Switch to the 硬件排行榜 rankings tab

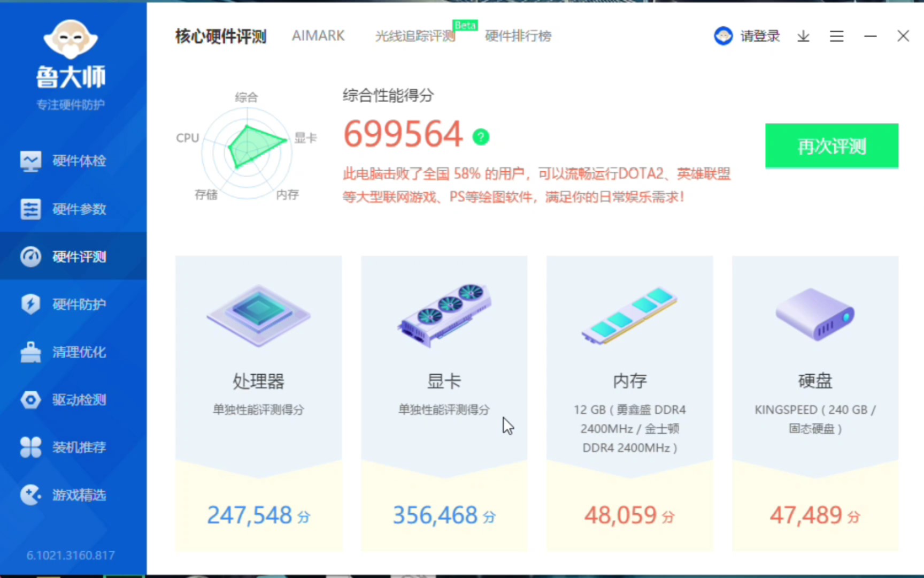click(518, 36)
